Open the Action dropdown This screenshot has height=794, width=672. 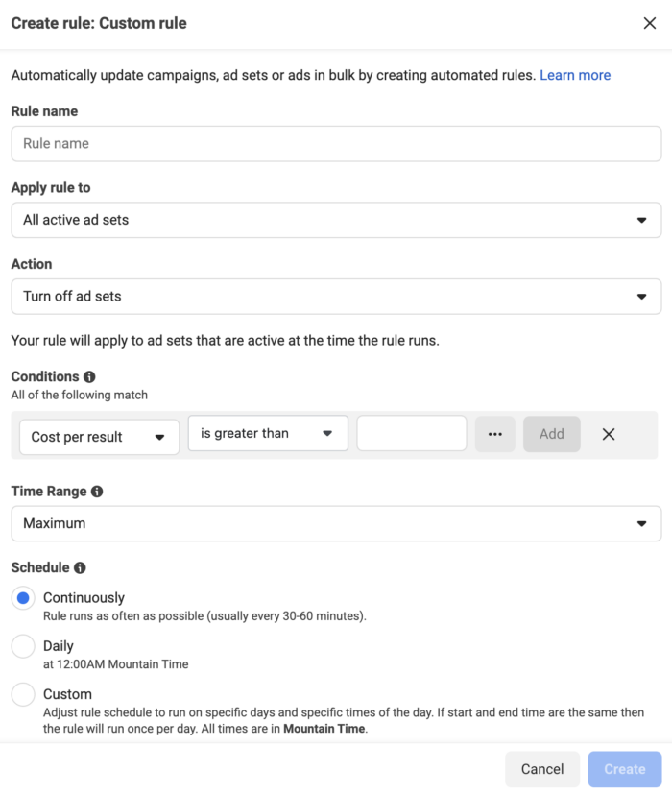(x=336, y=296)
